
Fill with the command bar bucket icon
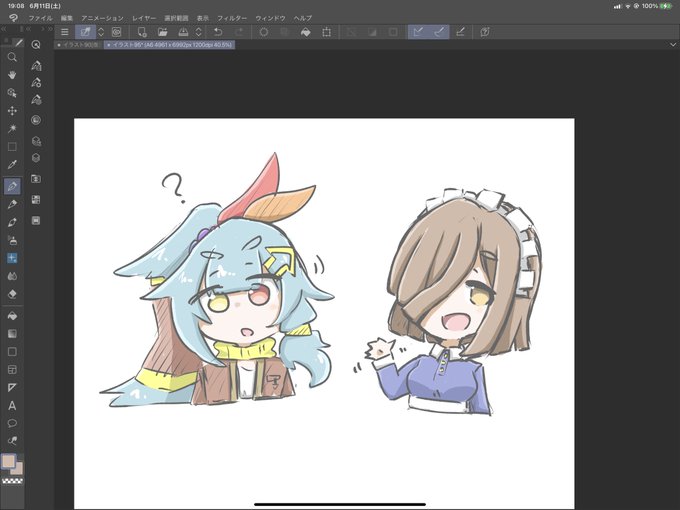coord(306,32)
